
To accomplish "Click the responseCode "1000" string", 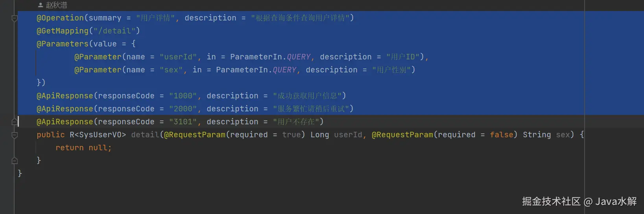I will pyautogui.click(x=183, y=96).
